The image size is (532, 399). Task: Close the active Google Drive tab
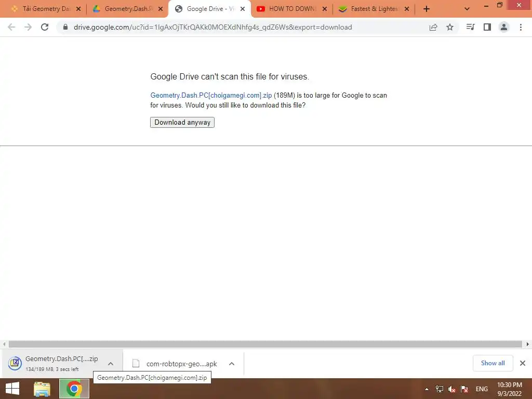click(243, 9)
